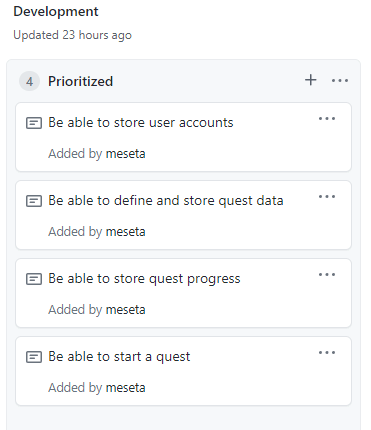Click note icon on start a quest card
The height and width of the screenshot is (430, 371).
[34, 357]
